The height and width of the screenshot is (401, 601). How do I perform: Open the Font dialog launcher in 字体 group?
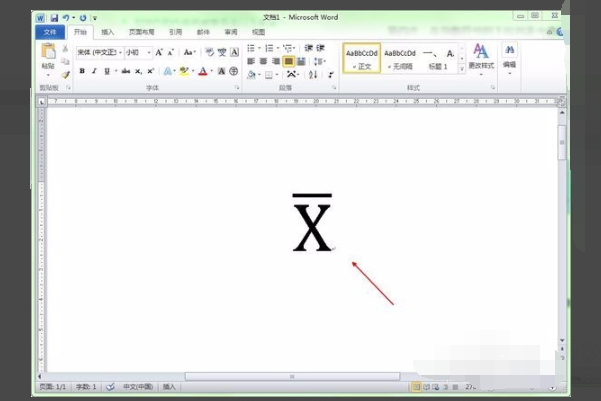[237, 88]
